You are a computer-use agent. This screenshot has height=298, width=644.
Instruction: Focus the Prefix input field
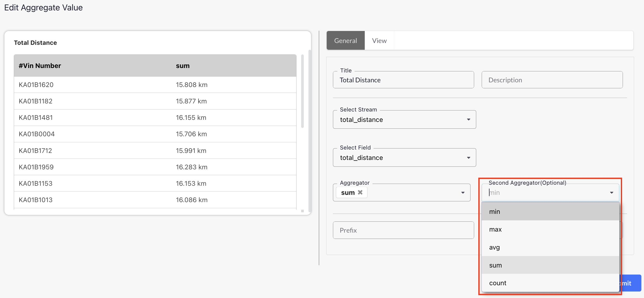403,230
